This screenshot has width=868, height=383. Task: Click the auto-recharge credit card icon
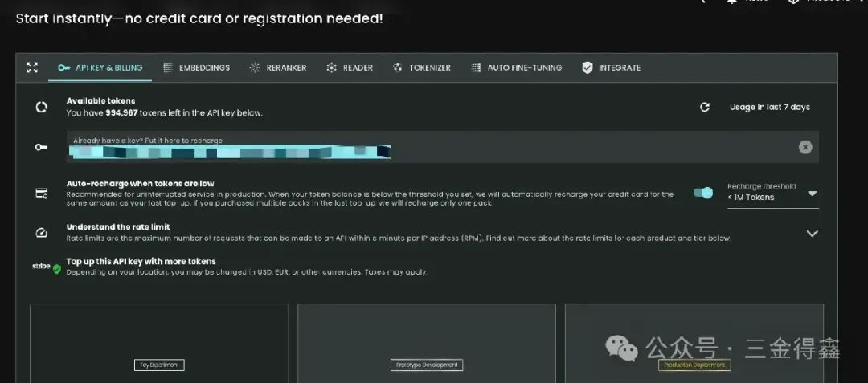coord(41,193)
